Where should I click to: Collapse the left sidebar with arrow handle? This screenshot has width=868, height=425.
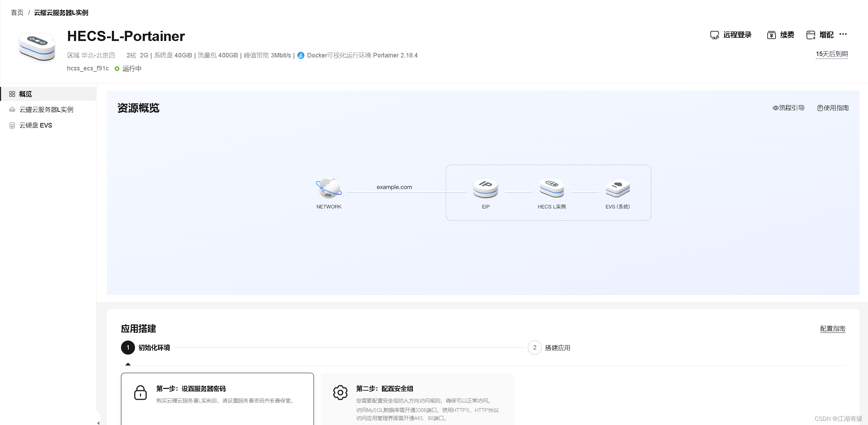(98, 423)
